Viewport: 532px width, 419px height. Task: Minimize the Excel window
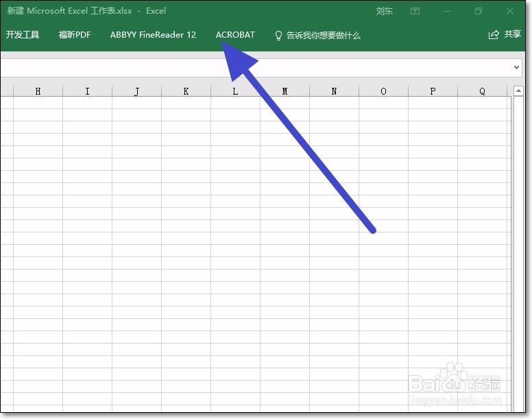tap(447, 11)
